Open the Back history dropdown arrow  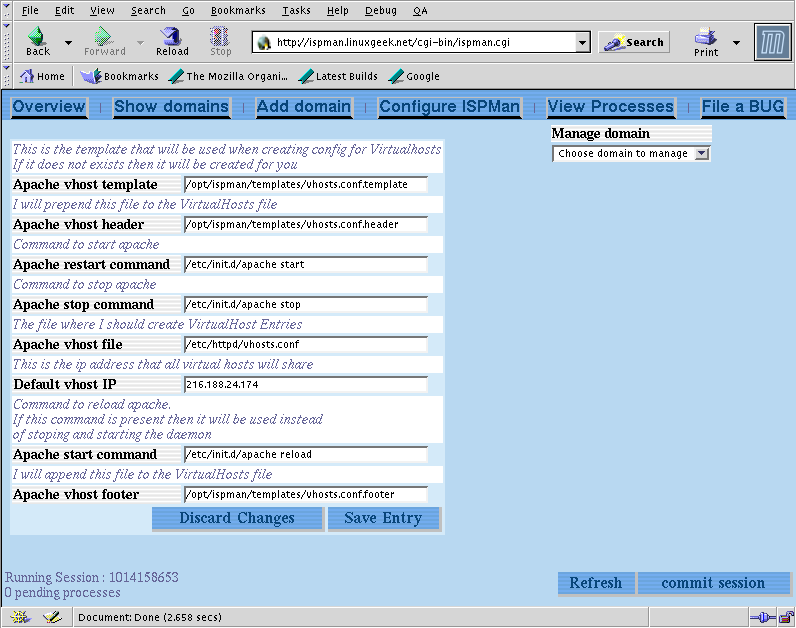pos(68,43)
